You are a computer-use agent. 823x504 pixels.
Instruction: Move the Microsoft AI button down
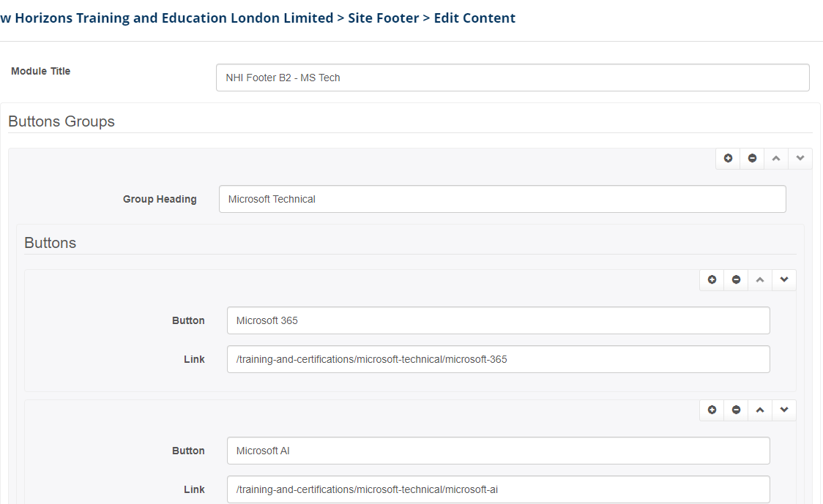coord(784,410)
